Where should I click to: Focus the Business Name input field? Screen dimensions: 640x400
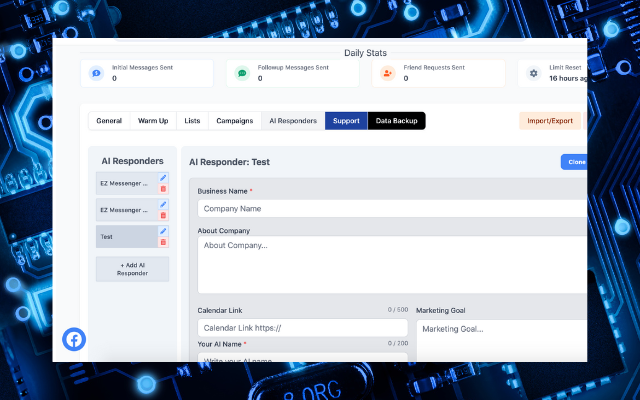click(x=392, y=209)
